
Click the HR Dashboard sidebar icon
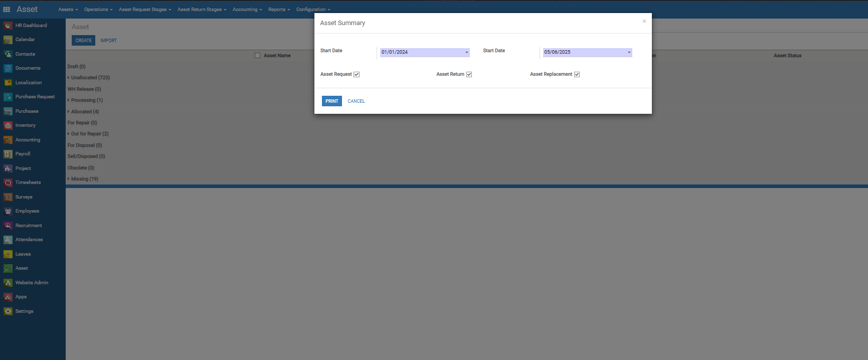8,26
